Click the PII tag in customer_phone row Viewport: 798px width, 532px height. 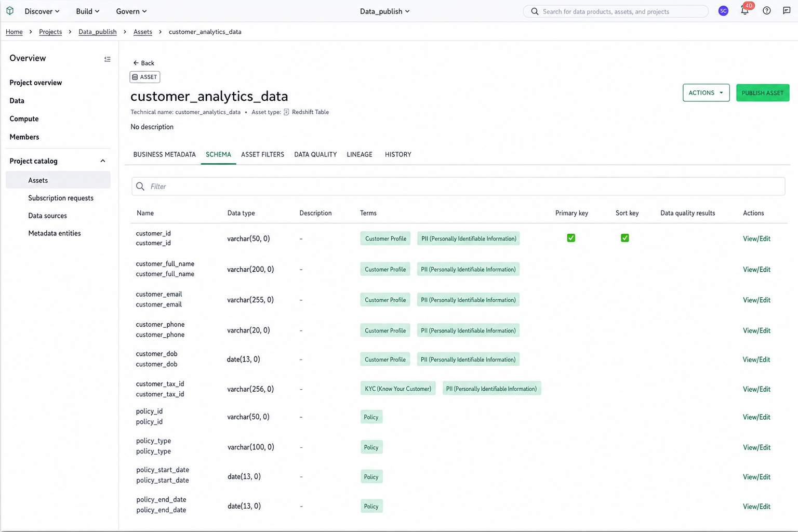point(468,330)
